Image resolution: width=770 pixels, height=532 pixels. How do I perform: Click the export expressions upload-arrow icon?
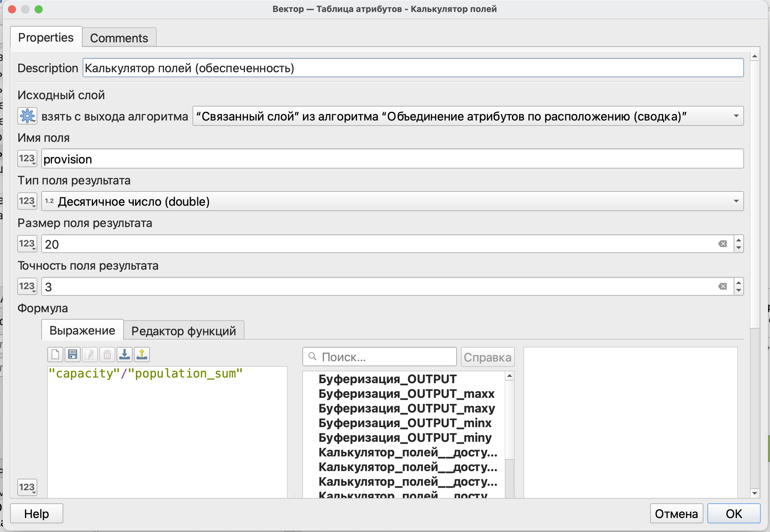pos(142,354)
